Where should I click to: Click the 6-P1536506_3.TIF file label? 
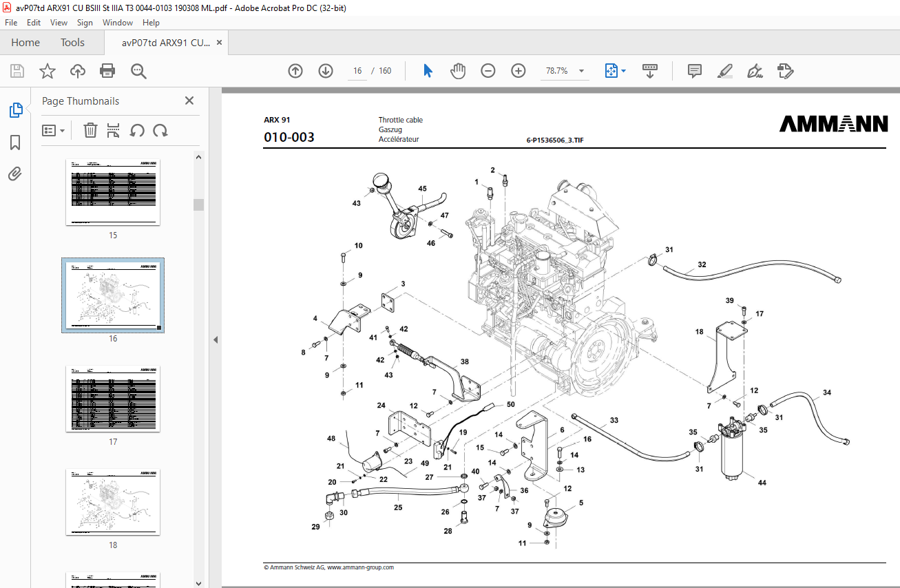click(x=555, y=140)
